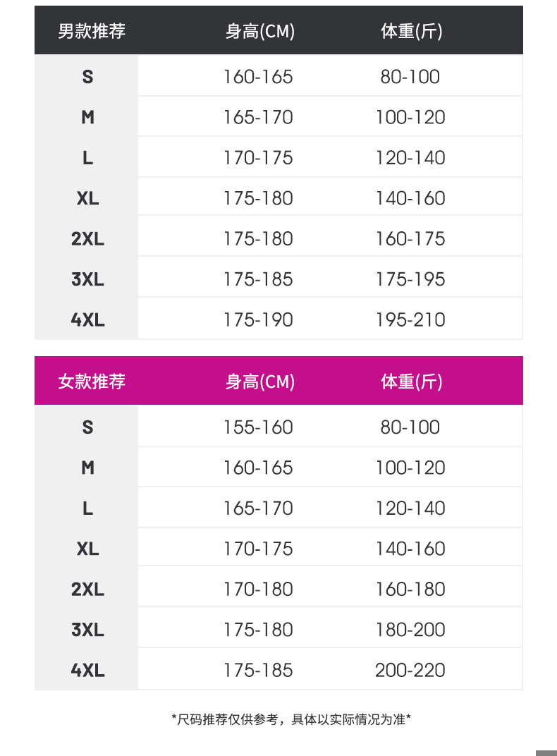The width and height of the screenshot is (557, 756).
Task: Click men's S height value 160-165
Action: click(258, 76)
